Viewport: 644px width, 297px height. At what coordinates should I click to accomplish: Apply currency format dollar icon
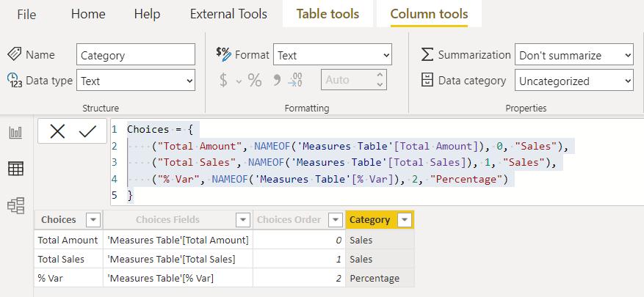[x=223, y=81]
